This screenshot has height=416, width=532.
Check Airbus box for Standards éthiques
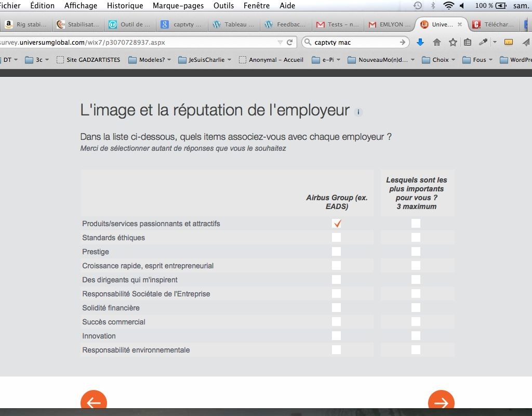(337, 237)
